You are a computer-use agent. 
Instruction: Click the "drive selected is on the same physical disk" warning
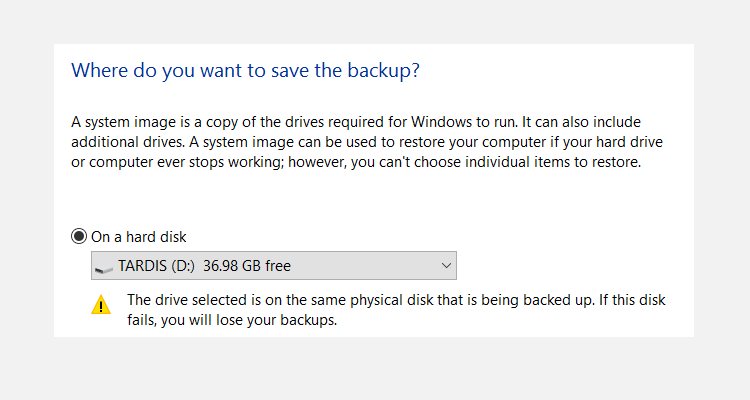click(x=396, y=300)
